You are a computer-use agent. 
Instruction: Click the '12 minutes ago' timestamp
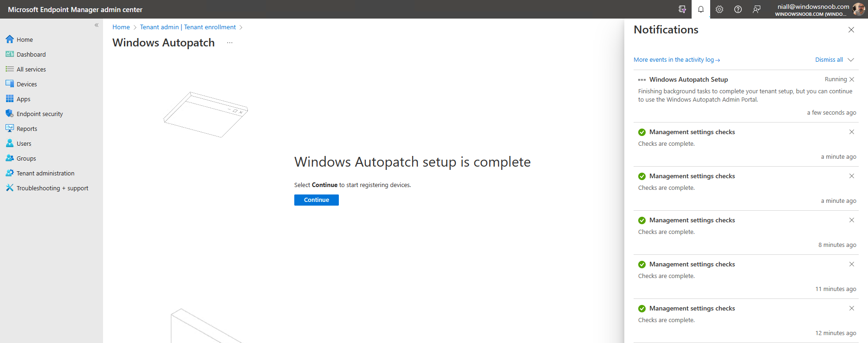(836, 333)
